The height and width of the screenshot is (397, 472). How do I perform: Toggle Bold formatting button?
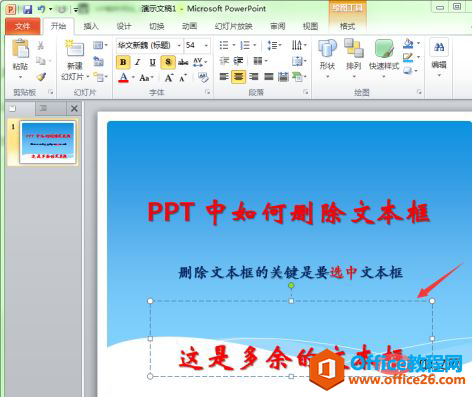(x=123, y=62)
